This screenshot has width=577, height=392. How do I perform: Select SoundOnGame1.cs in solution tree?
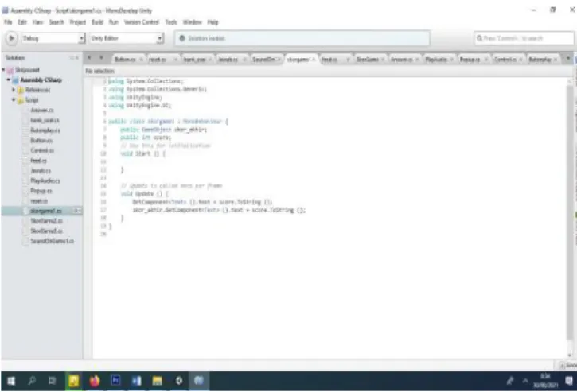point(52,241)
